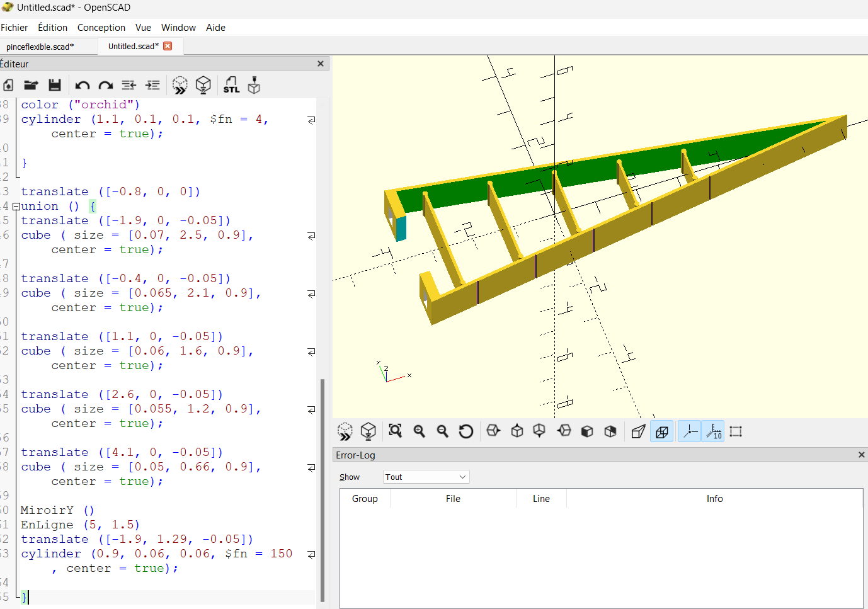Close the Éditeur panel
Viewport: 868px width, 609px height.
tap(321, 64)
